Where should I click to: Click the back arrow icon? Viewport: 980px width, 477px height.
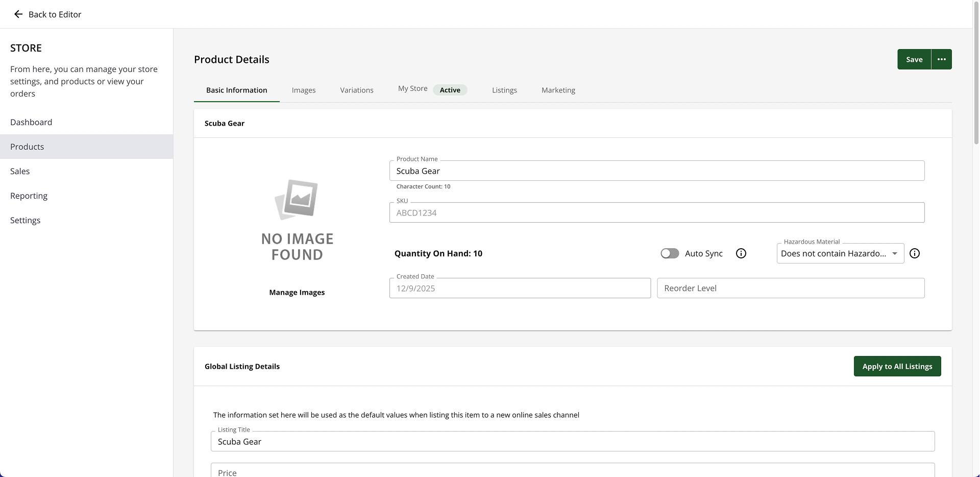point(18,14)
